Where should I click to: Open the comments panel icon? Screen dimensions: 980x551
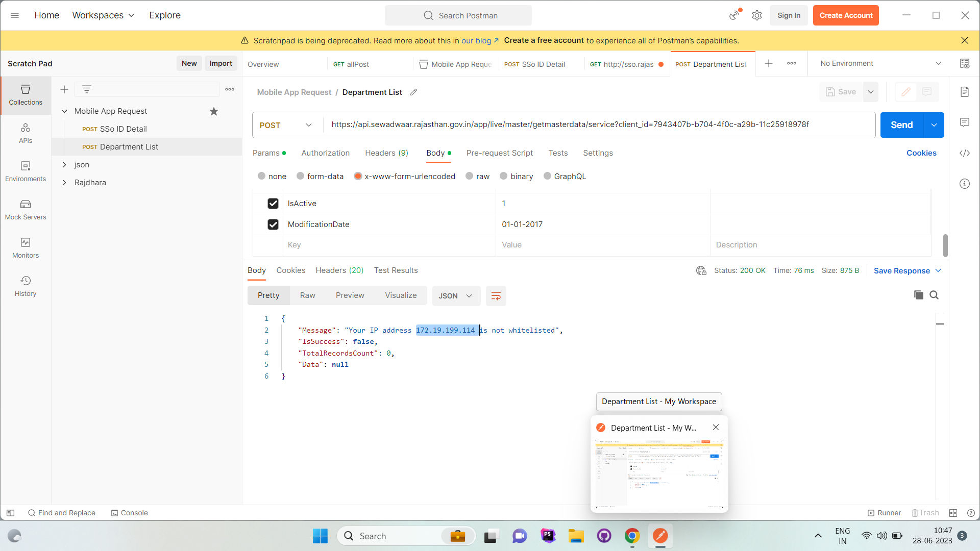click(965, 122)
